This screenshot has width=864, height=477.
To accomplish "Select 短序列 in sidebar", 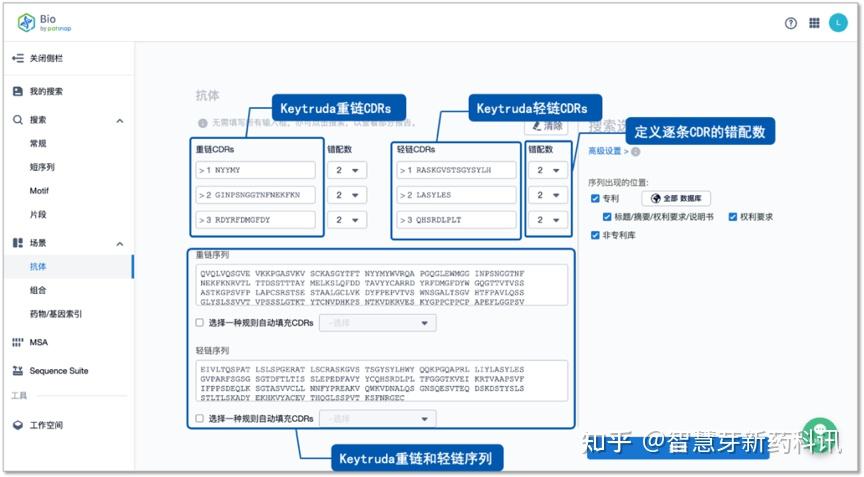I will pos(42,167).
